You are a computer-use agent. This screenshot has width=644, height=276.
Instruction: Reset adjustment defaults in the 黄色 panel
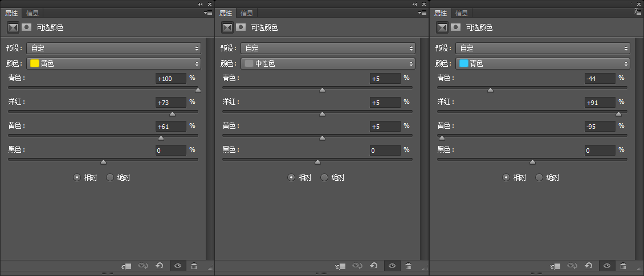[160, 266]
